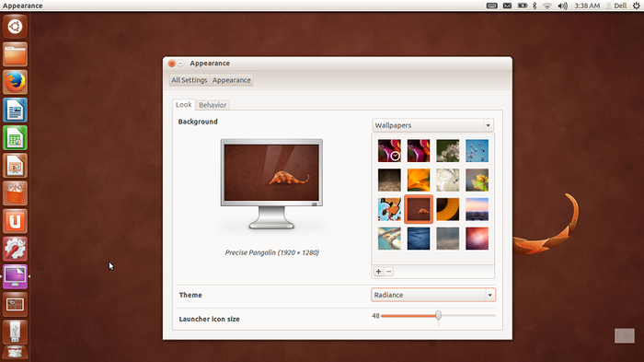Add a wallpaper with plus button
This screenshot has height=362, width=644.
379,272
